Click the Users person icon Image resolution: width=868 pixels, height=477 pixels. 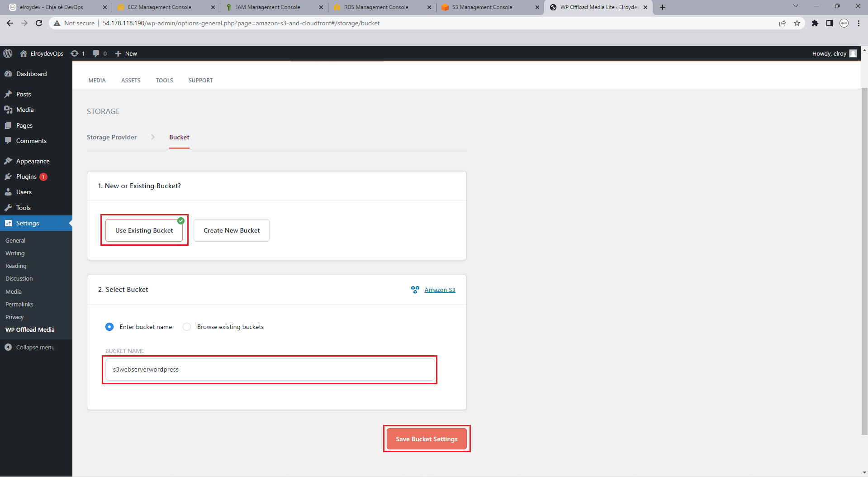8,192
